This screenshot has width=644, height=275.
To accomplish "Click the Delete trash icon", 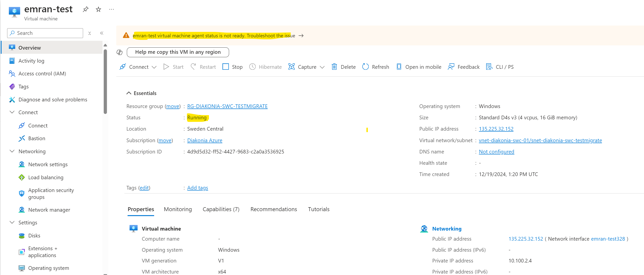I will [334, 67].
